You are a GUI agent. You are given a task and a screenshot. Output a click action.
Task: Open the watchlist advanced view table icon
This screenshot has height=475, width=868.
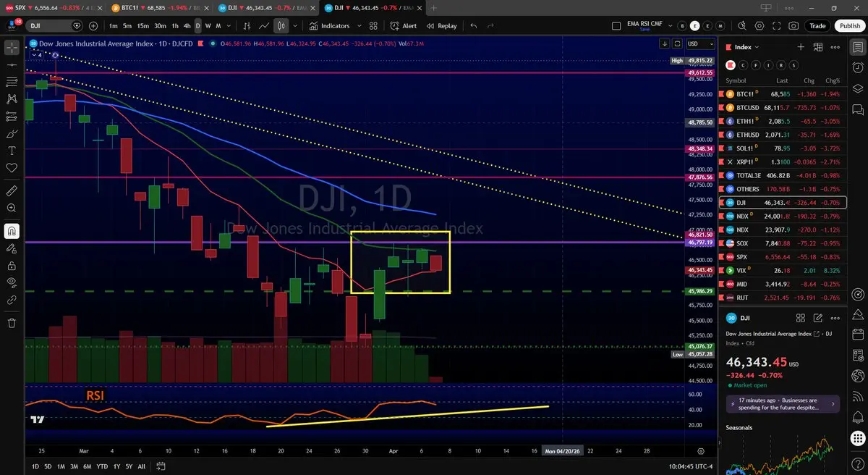818,46
